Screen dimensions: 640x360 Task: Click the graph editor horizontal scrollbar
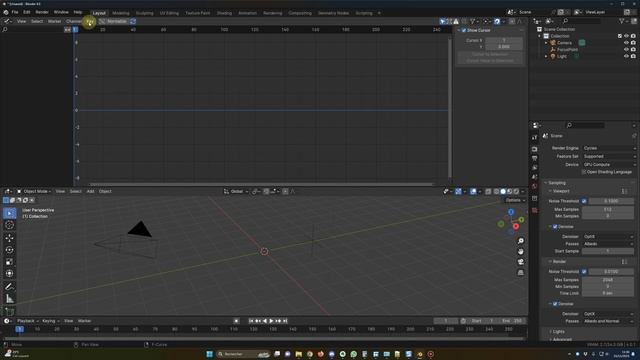(260, 184)
